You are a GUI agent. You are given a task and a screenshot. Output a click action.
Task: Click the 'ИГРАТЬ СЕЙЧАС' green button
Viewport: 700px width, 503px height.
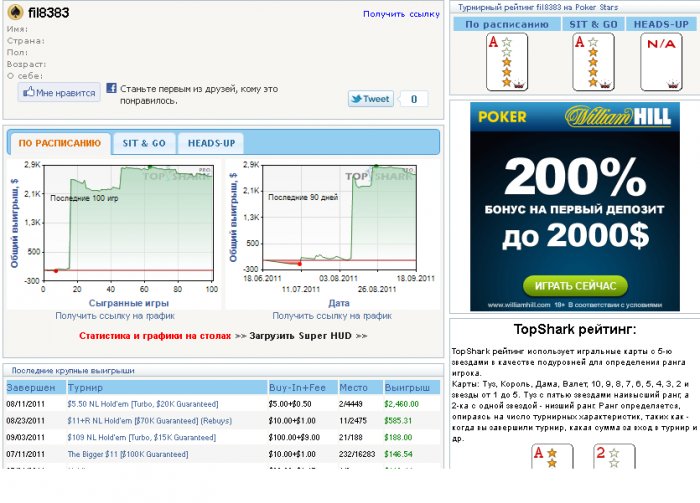click(575, 286)
